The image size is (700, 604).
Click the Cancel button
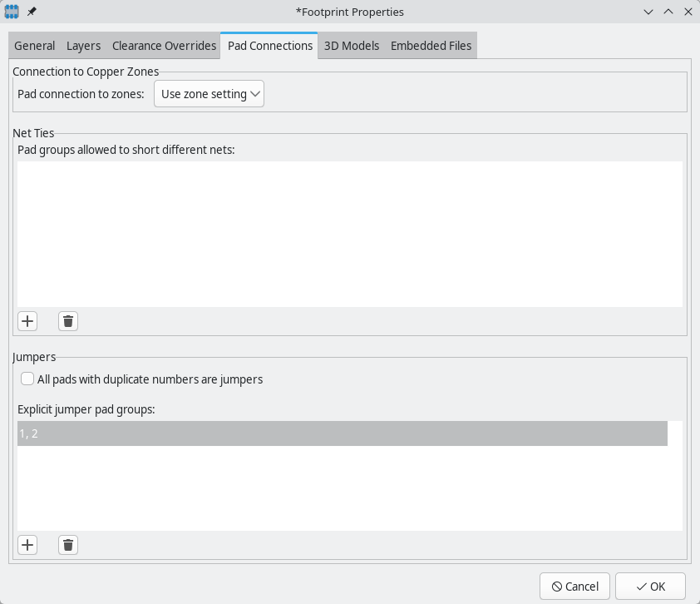tap(574, 586)
